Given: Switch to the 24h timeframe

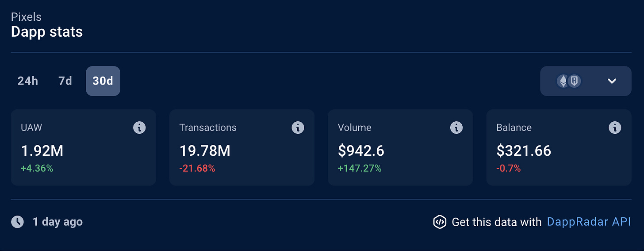Looking at the screenshot, I should coord(28,81).
